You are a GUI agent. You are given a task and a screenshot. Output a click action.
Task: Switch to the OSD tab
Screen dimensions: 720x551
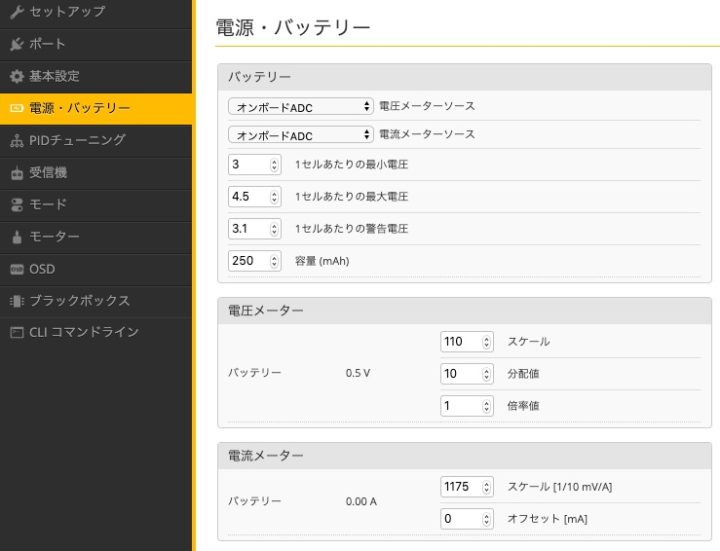(x=42, y=268)
